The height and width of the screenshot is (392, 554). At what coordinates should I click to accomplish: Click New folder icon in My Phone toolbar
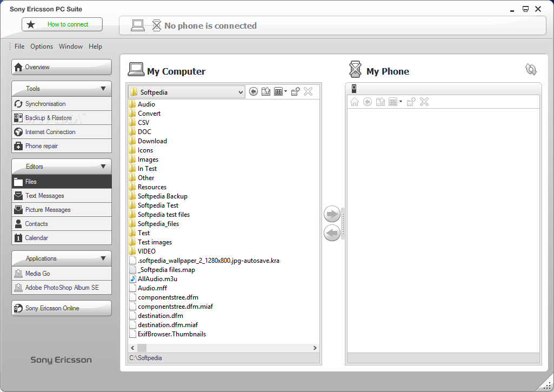(411, 102)
